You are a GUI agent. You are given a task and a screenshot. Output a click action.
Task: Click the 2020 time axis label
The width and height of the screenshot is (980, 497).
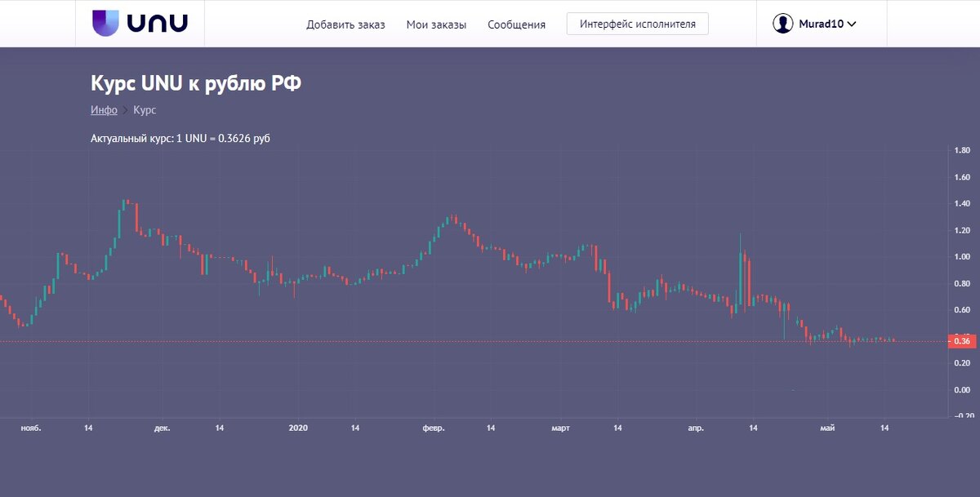coord(299,428)
